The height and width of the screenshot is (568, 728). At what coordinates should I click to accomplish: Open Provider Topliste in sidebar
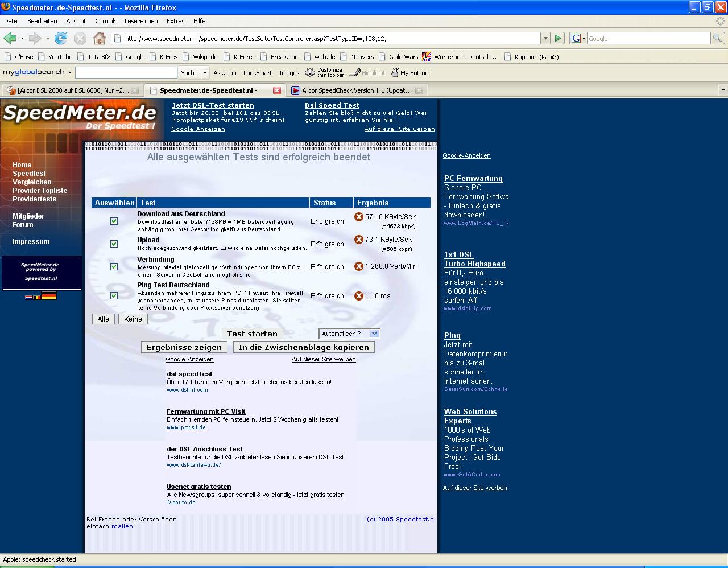tap(40, 191)
